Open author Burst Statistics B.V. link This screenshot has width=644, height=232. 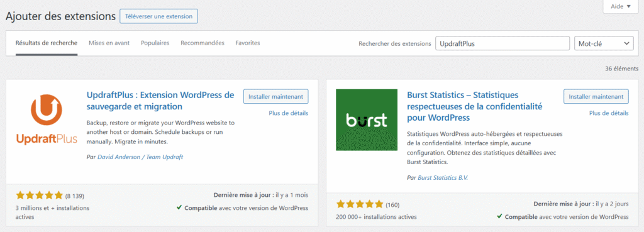(x=443, y=178)
